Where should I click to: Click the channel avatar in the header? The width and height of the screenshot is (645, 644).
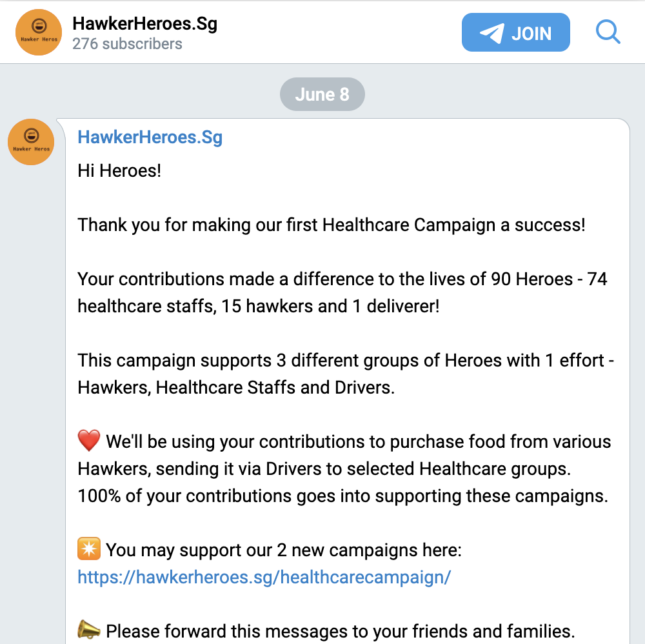click(x=38, y=32)
